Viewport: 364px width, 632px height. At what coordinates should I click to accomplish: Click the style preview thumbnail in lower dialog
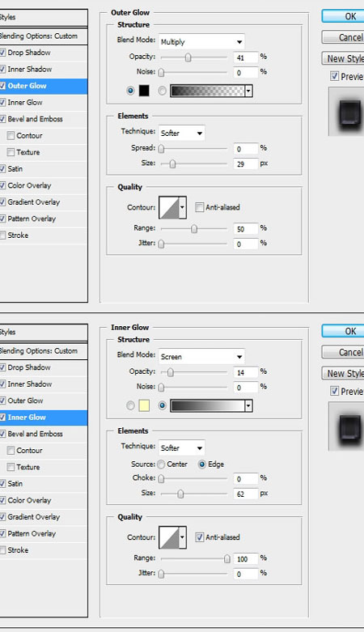pos(346,426)
